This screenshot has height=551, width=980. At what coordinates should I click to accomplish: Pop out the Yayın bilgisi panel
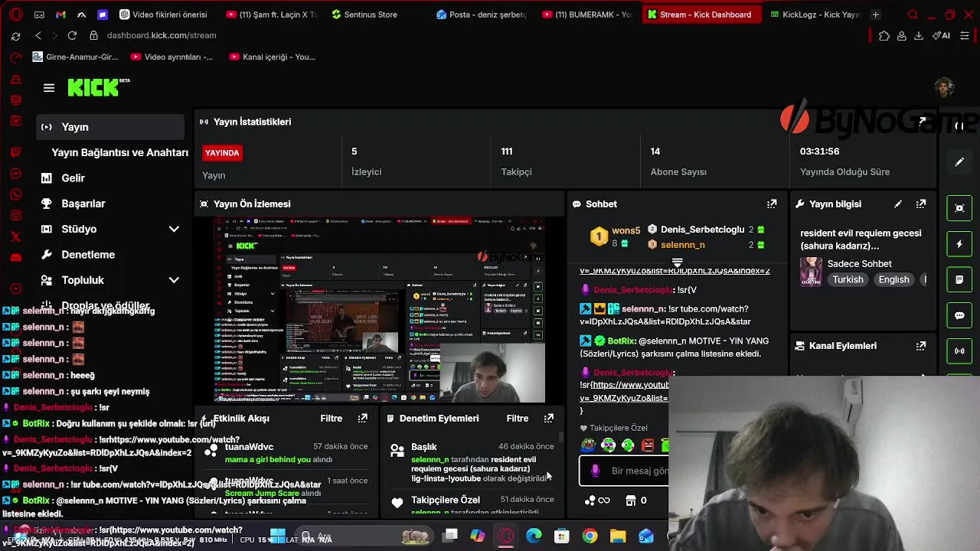point(921,204)
